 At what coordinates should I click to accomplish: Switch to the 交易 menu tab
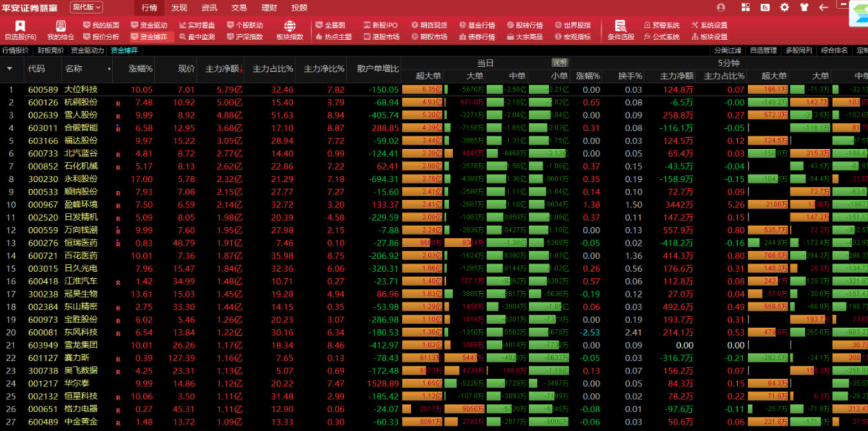pyautogui.click(x=239, y=8)
